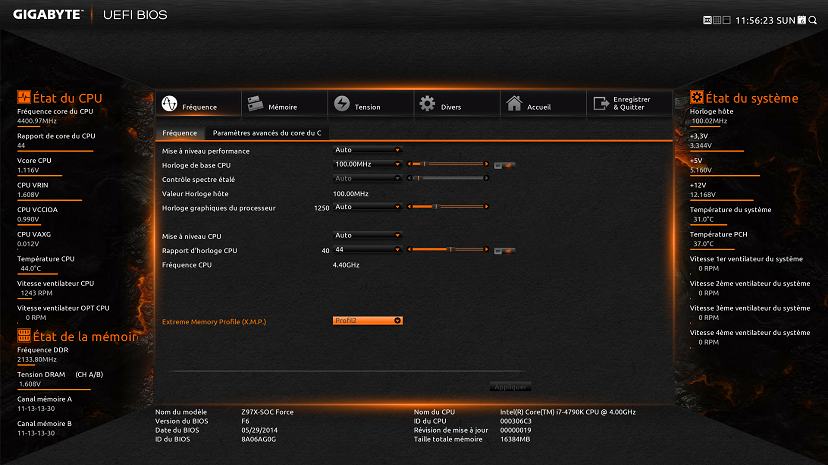Screen dimensions: 828x465
Task: Open Paramètres avancés du core du CPU sub-tab
Action: (267, 133)
